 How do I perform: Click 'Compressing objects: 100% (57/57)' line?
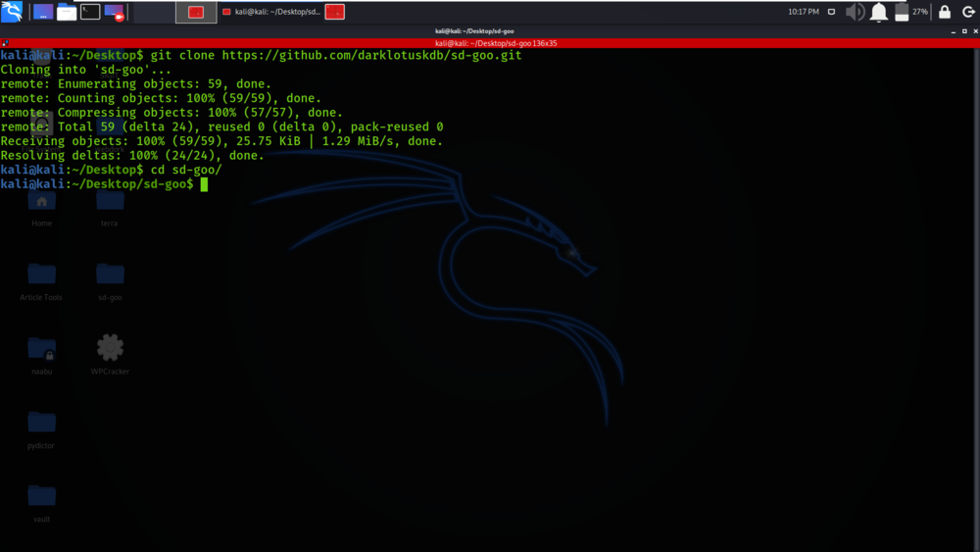pyautogui.click(x=200, y=113)
